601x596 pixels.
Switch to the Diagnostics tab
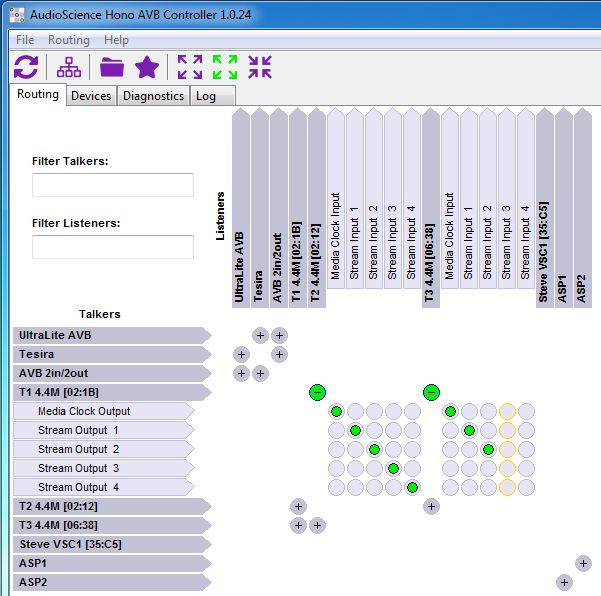(x=153, y=96)
